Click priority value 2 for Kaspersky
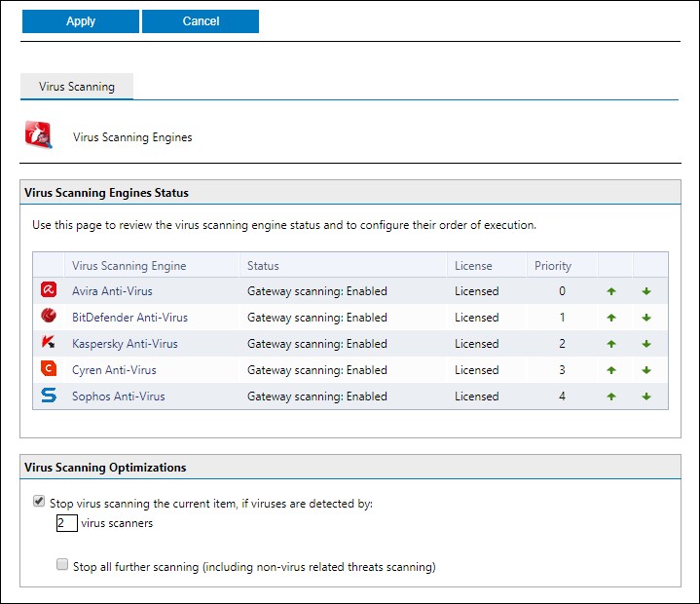The width and height of the screenshot is (700, 604). (562, 344)
